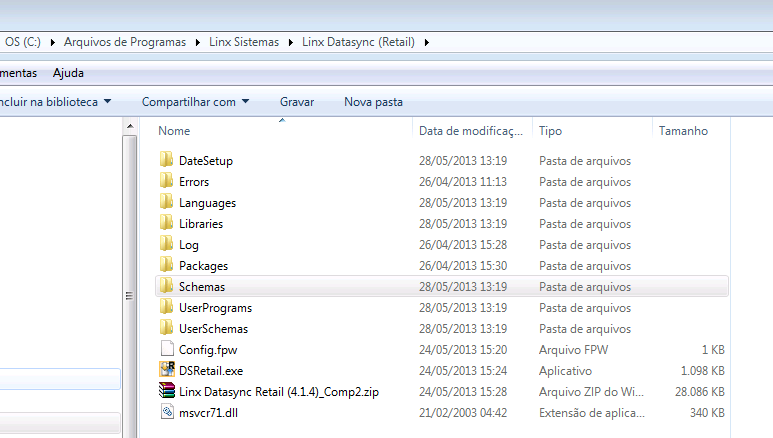The image size is (773, 438).
Task: Open the Ajuda menu
Action: [69, 73]
